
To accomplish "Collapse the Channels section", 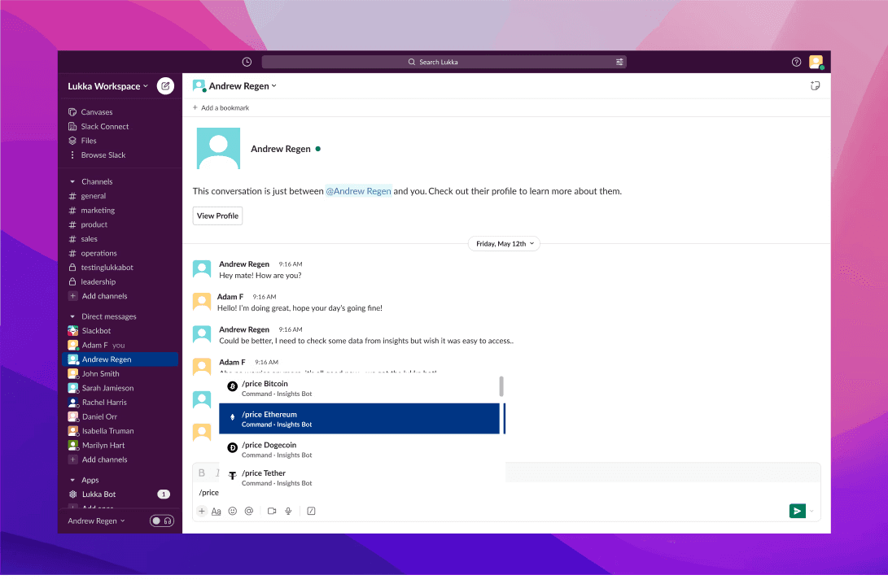I will click(x=72, y=181).
